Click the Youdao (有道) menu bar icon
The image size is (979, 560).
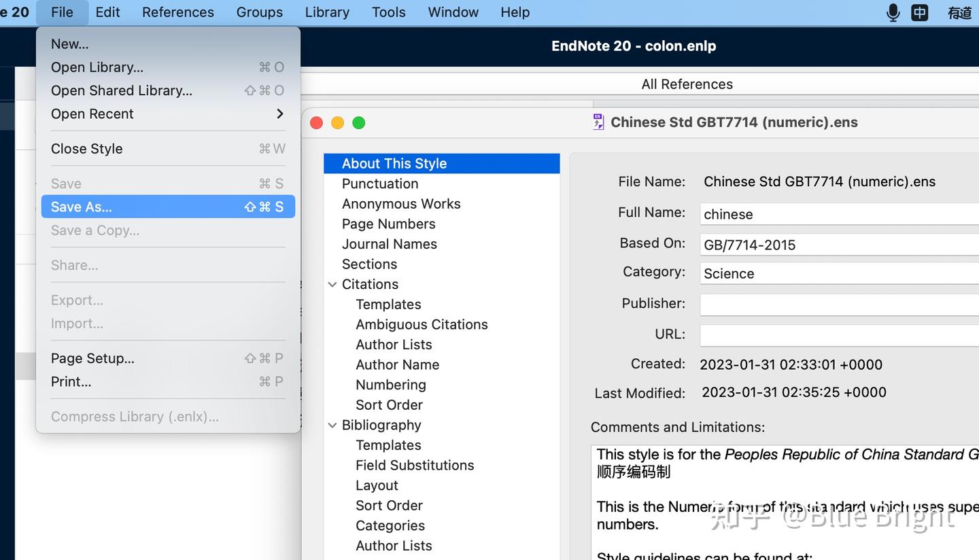coord(960,12)
